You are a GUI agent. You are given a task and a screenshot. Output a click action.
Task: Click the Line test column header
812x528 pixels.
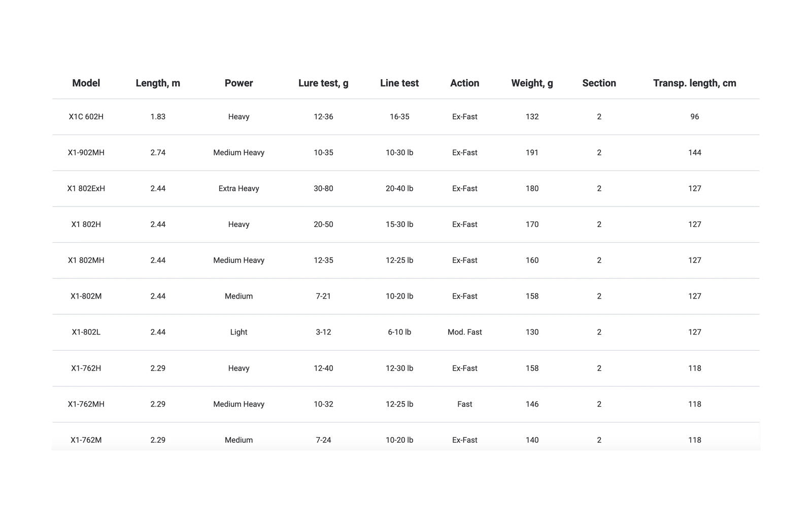click(399, 83)
